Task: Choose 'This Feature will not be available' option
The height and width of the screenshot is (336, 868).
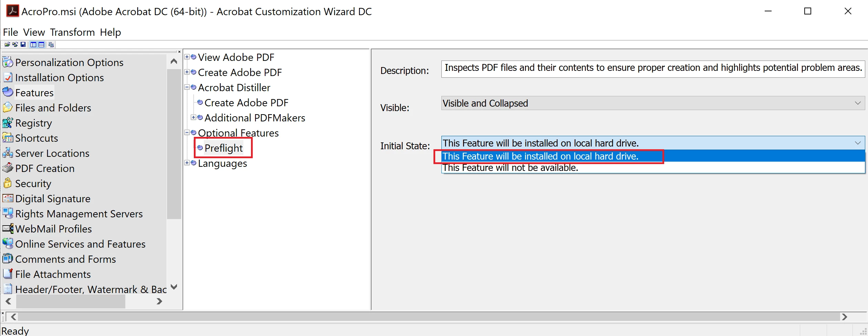Action: click(x=653, y=167)
